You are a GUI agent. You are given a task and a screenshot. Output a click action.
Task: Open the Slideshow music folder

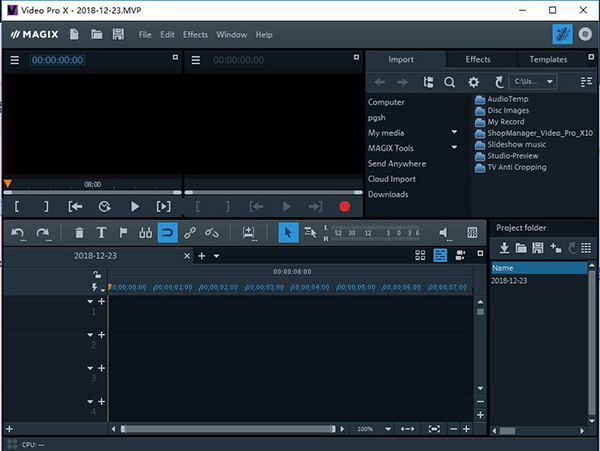tap(510, 145)
